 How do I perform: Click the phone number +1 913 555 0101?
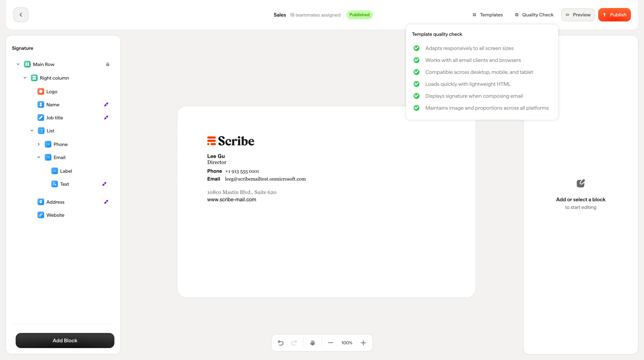(x=242, y=171)
